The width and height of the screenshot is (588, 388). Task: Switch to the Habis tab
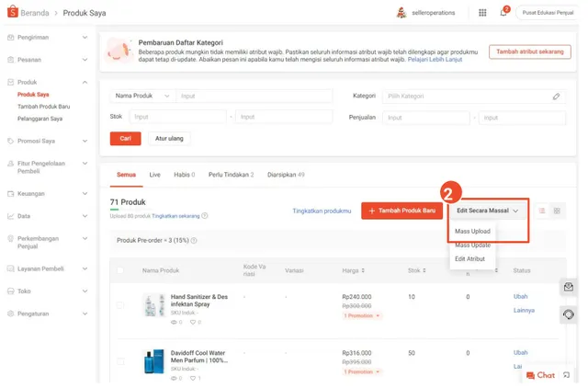[184, 175]
